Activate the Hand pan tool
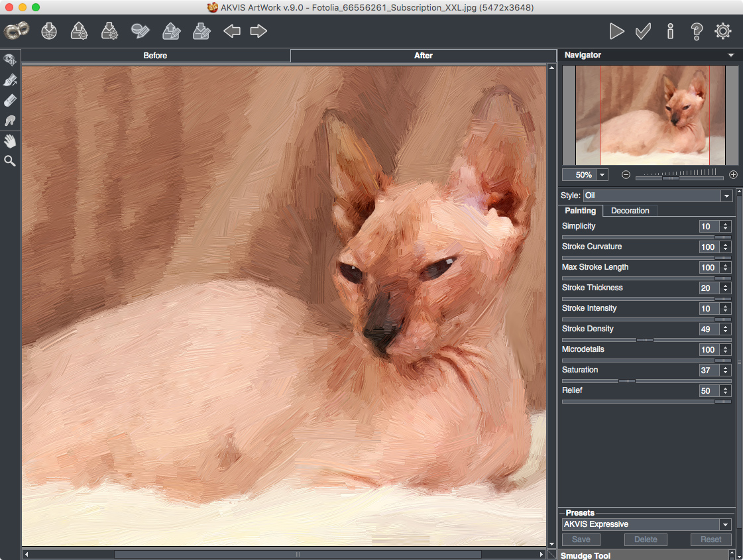Image resolution: width=743 pixels, height=560 pixels. 10,141
